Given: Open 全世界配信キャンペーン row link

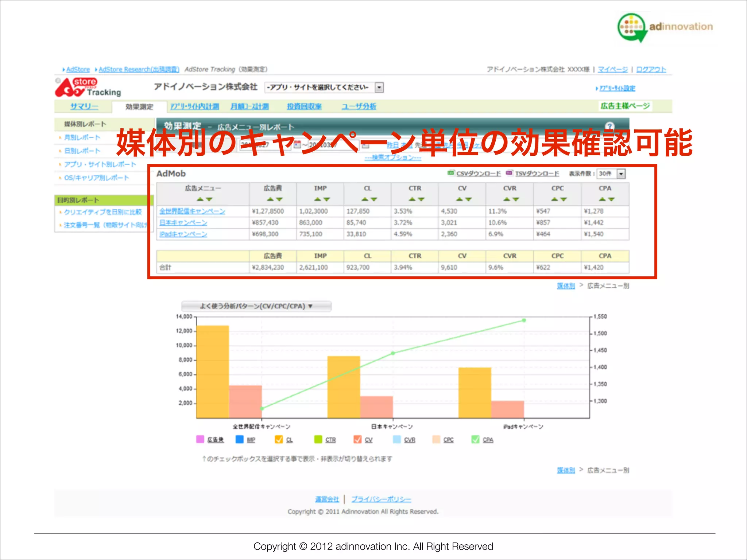Looking at the screenshot, I should [x=192, y=211].
